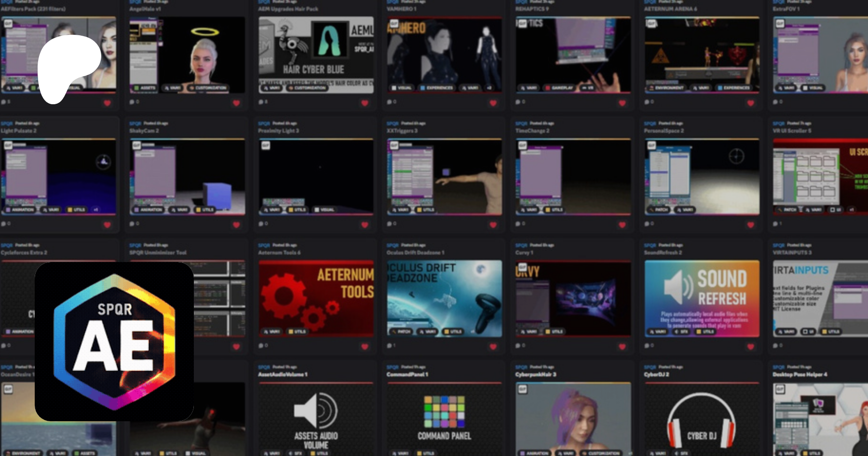The image size is (868, 456).
Task: Click the CommandPanel 1 post title
Action: 407,374
